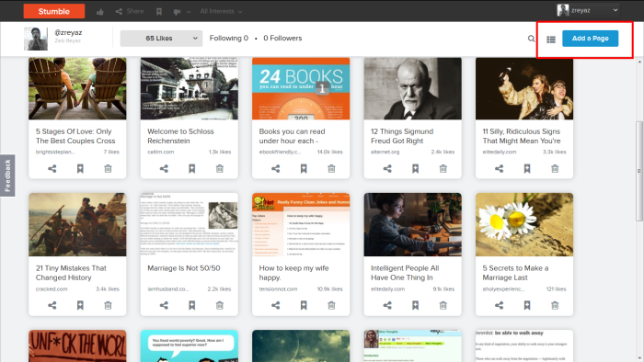
Task: Click the bookmark icon in top toolbar
Action: 159,12
